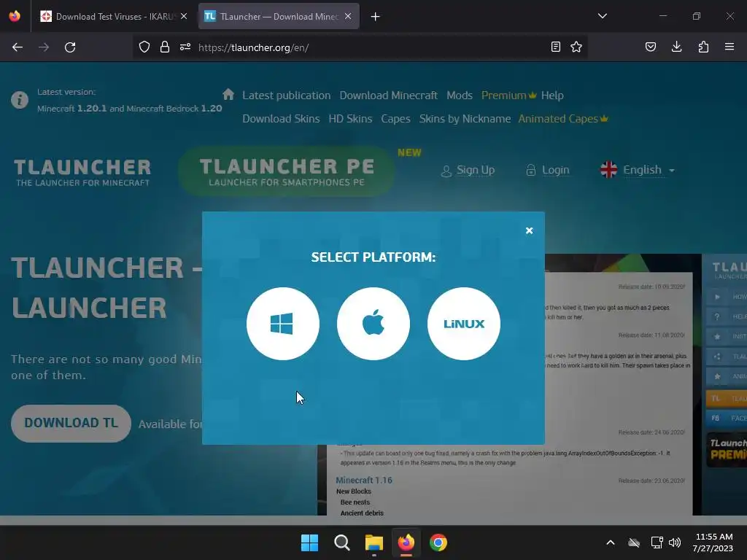Open Windows Start menu

click(x=309, y=542)
